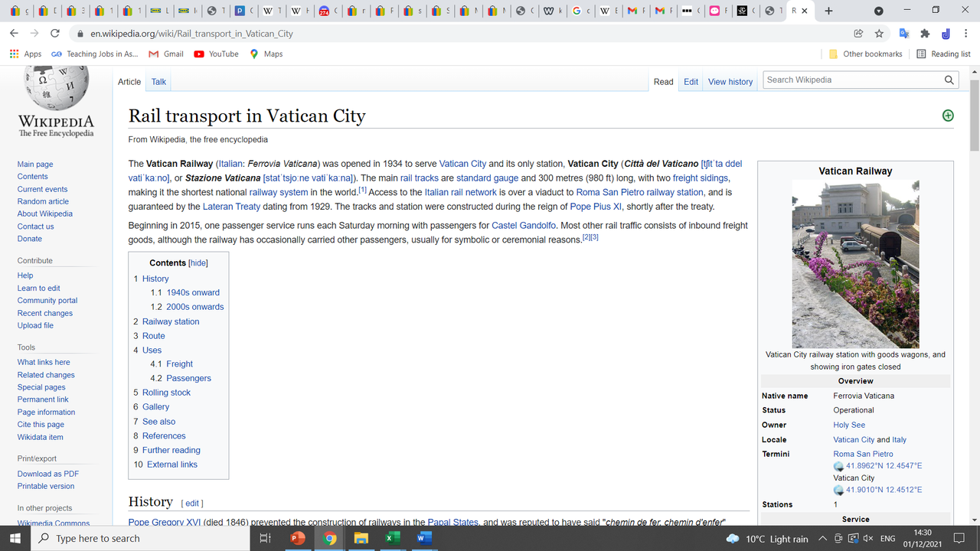
Task: Jump to External links in contents
Action: [172, 465]
